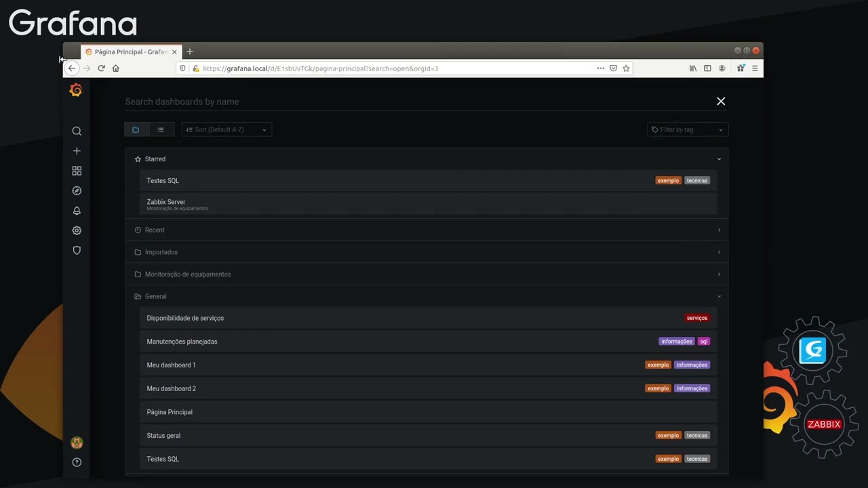The height and width of the screenshot is (488, 868).
Task: Open the Sort (Default A-Z) dropdown
Action: point(226,129)
